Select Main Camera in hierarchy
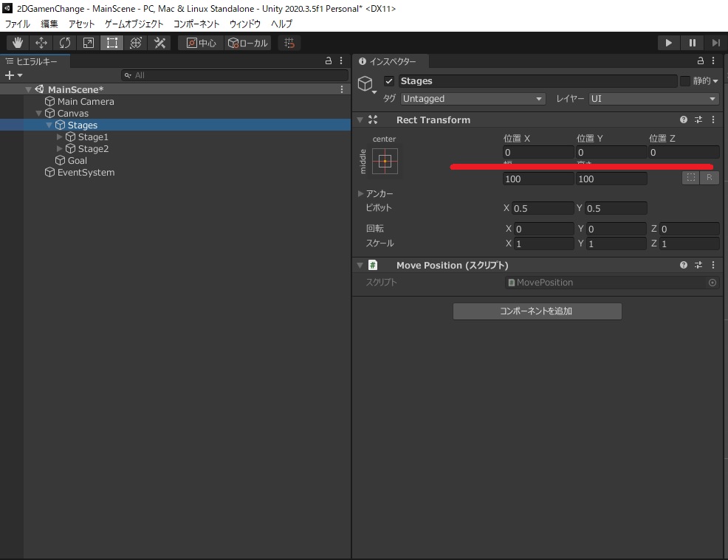728x560 pixels. pyautogui.click(x=86, y=102)
